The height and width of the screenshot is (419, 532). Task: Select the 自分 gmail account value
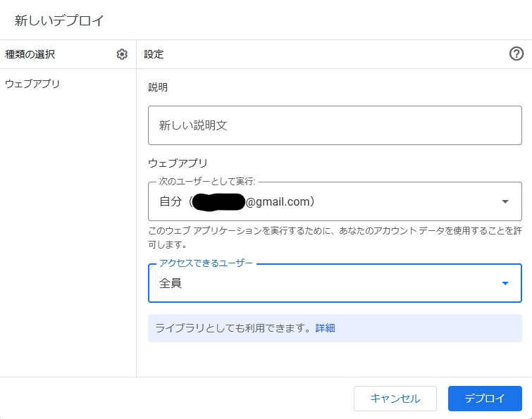pyautogui.click(x=237, y=201)
